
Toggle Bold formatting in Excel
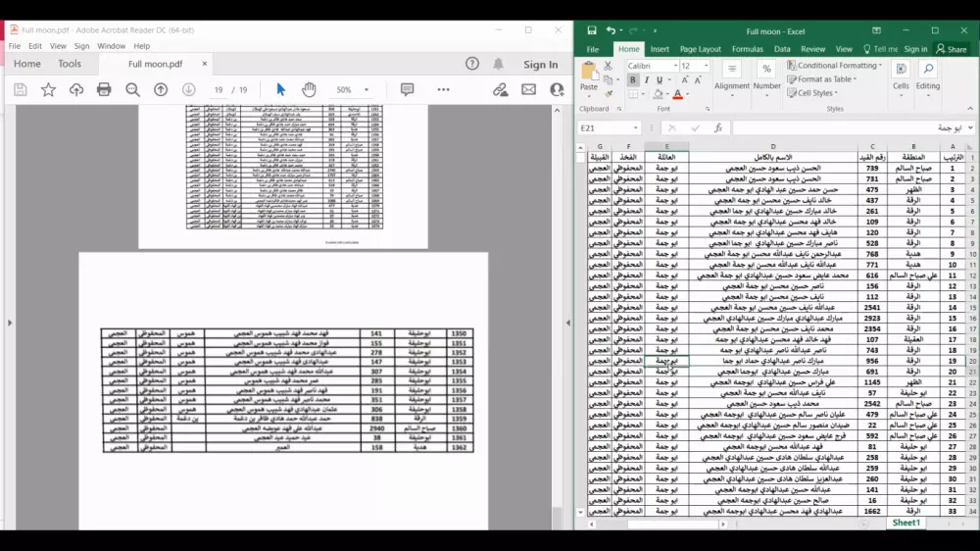(632, 80)
